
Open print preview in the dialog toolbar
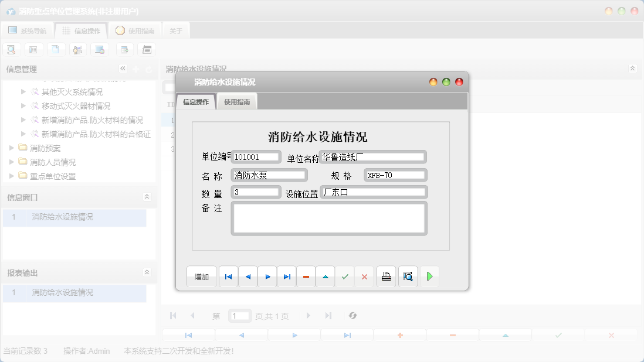(x=408, y=276)
